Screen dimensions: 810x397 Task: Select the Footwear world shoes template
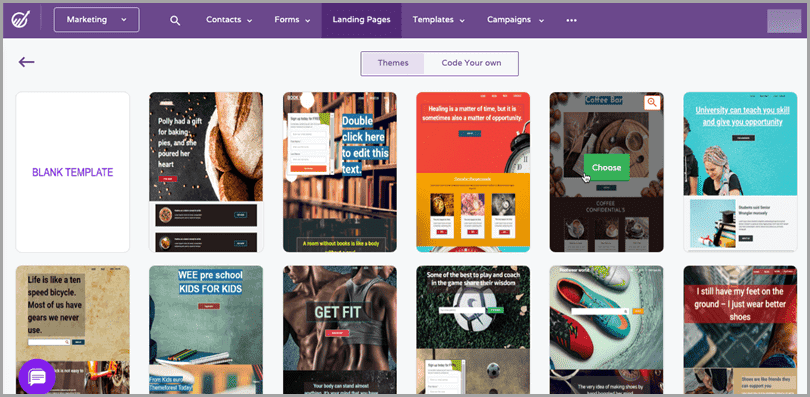tap(606, 330)
